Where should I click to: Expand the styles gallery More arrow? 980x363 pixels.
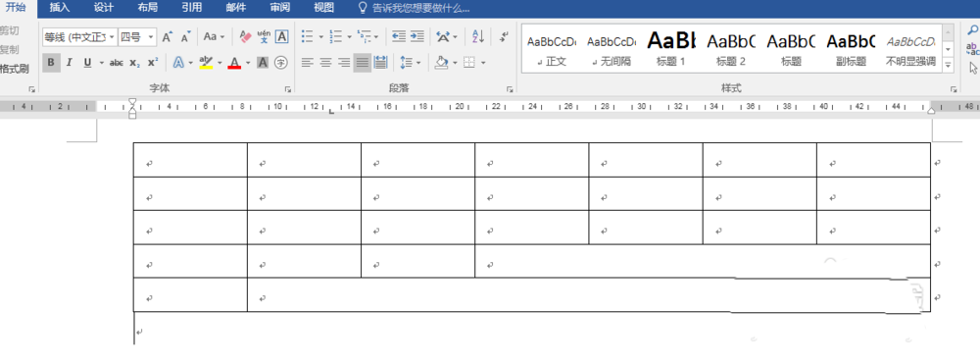click(x=948, y=65)
